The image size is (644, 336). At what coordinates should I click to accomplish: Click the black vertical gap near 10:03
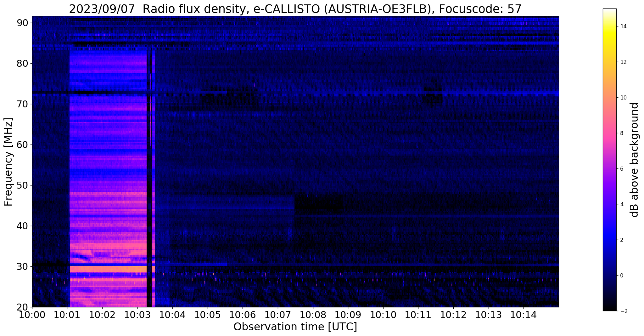point(149,176)
